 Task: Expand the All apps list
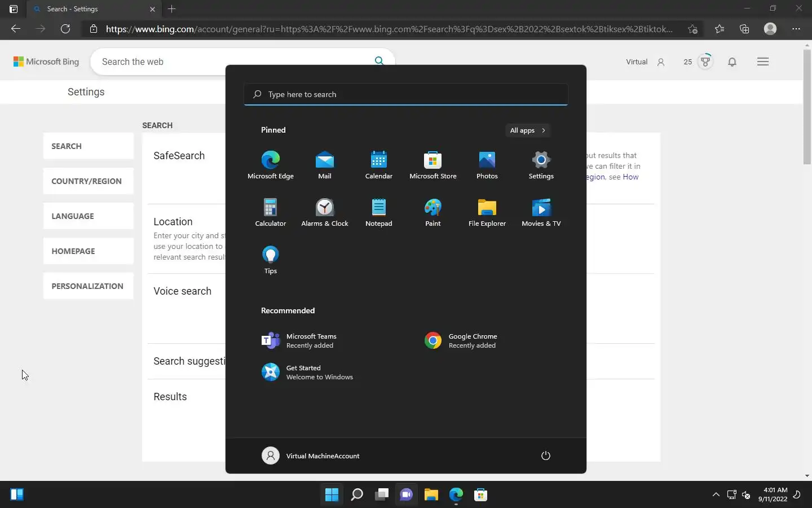coord(528,130)
